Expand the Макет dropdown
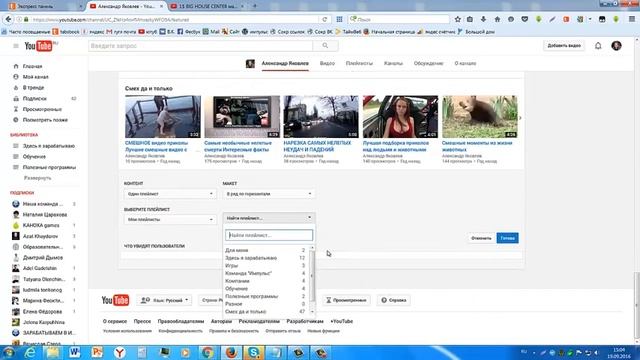 pos(269,194)
